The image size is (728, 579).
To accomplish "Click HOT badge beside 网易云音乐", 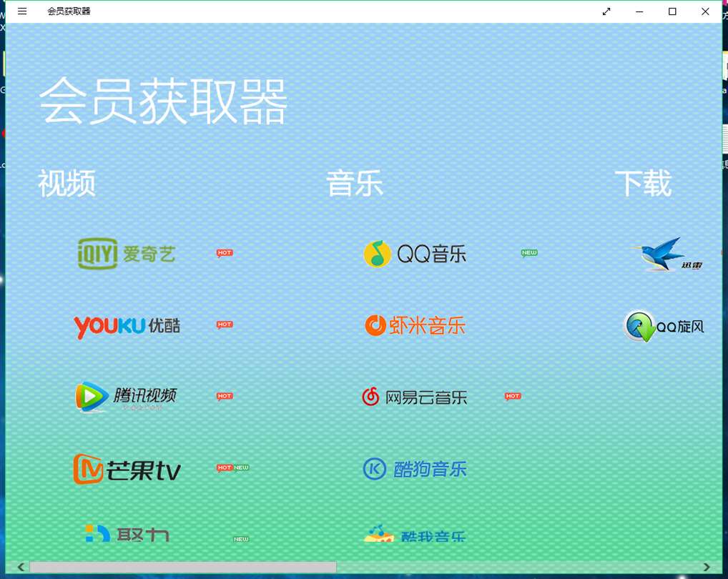I will [513, 396].
